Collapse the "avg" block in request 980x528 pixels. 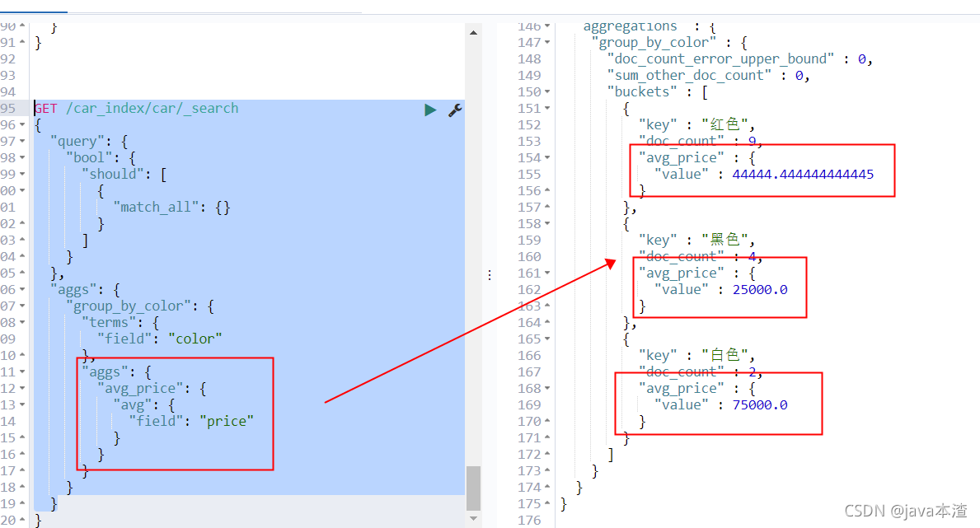tap(22, 404)
